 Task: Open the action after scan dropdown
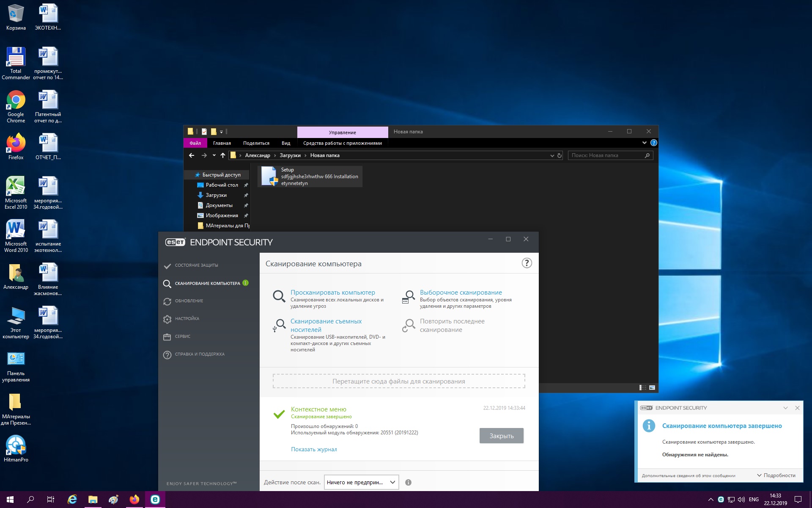pos(361,483)
